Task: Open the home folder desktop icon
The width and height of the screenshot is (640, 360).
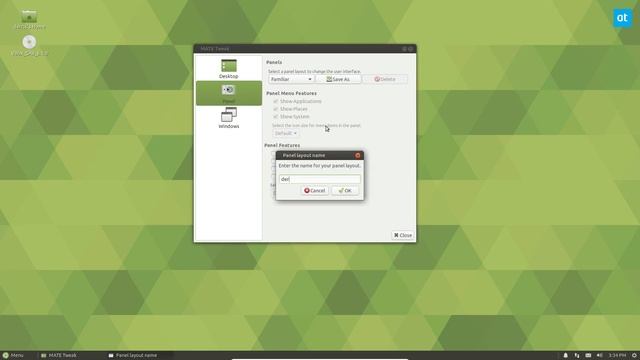Action: click(29, 20)
